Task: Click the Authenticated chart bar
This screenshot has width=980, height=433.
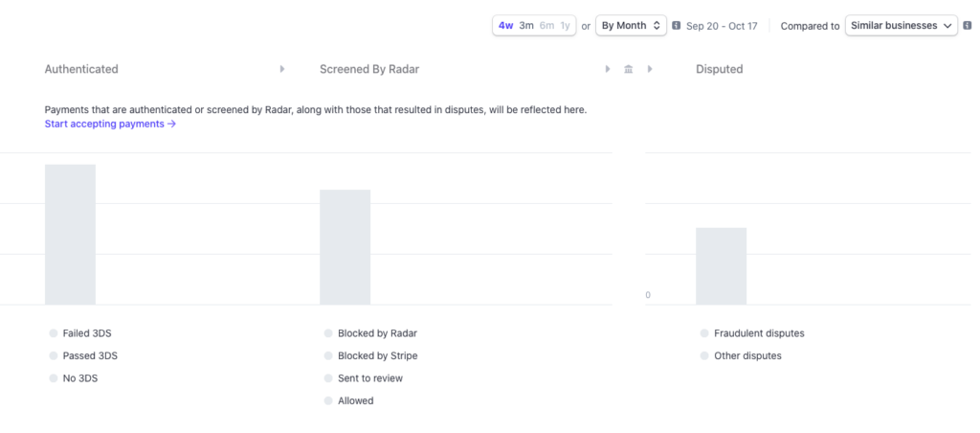Action: tap(70, 234)
